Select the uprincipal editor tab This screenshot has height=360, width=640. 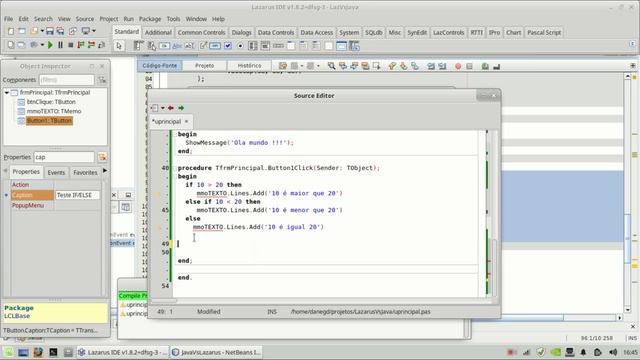pos(167,121)
